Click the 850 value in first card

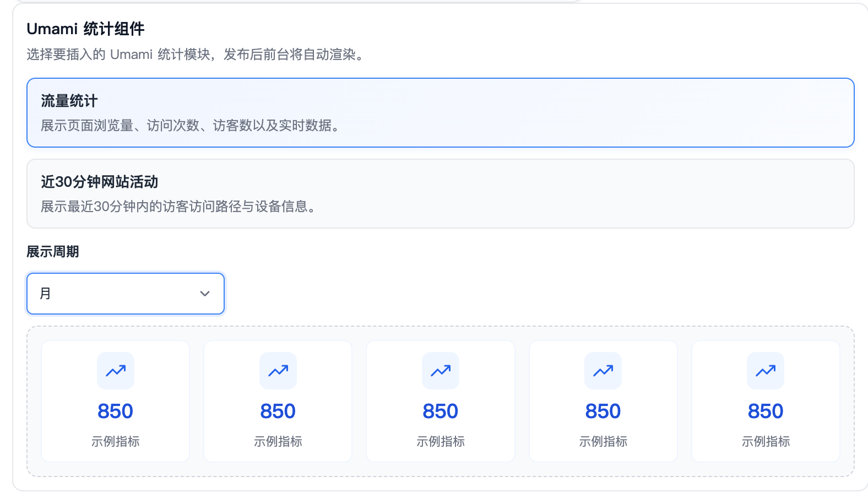(x=116, y=412)
